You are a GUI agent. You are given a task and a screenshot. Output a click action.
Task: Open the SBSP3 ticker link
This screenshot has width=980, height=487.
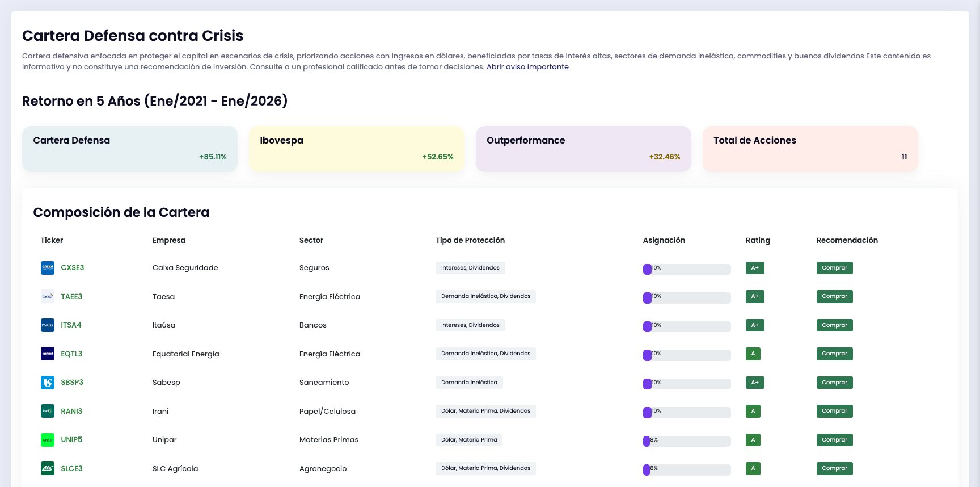click(x=72, y=383)
